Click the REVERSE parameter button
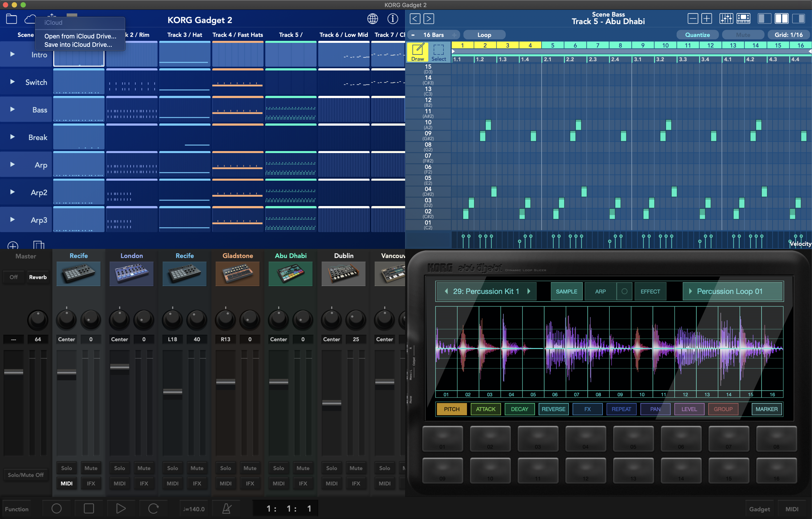The width and height of the screenshot is (812, 519). [553, 409]
